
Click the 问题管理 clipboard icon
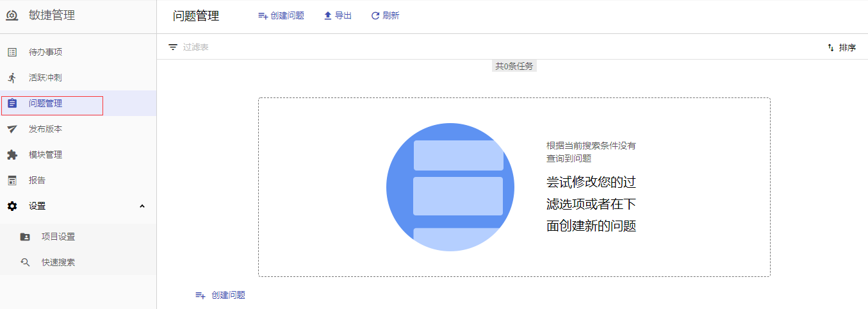click(12, 103)
